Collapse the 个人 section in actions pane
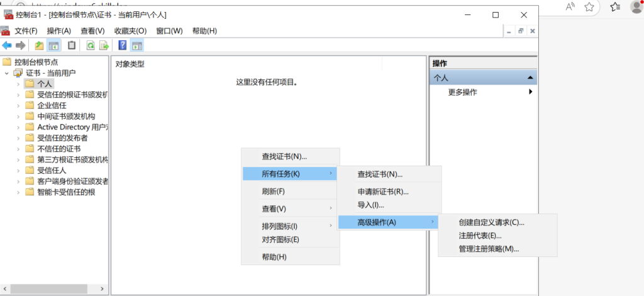Screen dimensions: 644x296 coord(531,77)
